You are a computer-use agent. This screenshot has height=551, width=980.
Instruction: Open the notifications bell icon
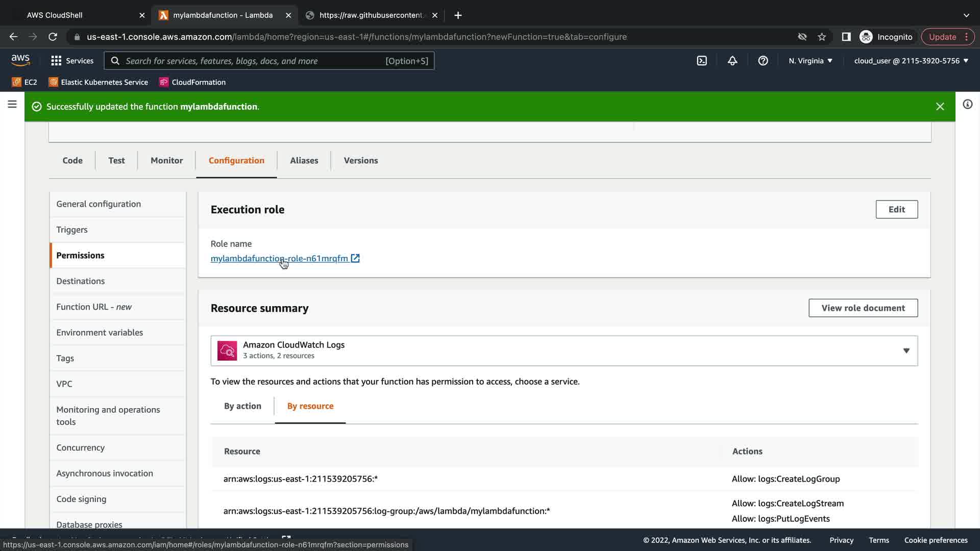point(732,61)
